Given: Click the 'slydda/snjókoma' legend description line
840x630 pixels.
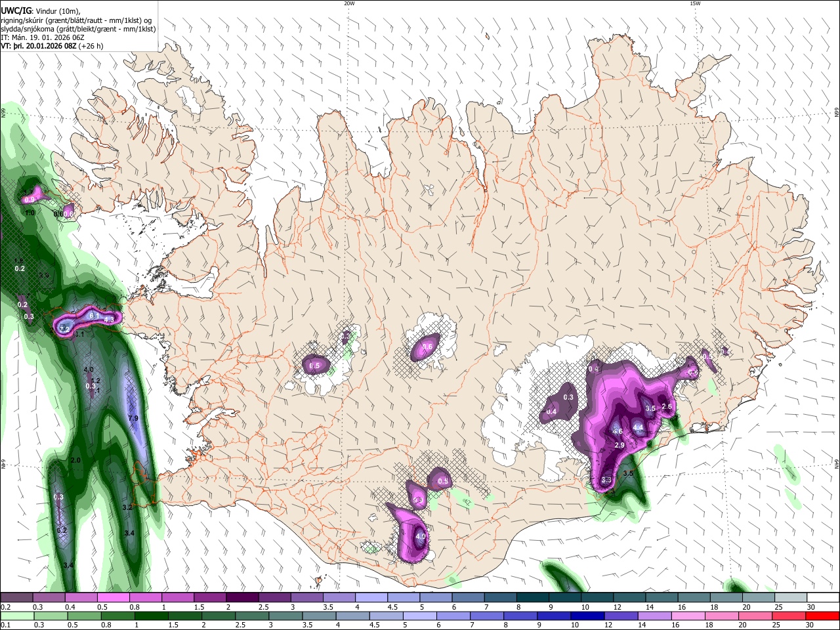Looking at the screenshot, I should coord(78,29).
